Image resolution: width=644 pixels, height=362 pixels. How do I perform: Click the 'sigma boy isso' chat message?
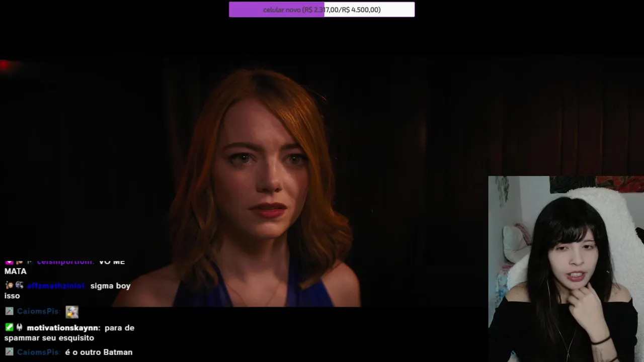67,291
